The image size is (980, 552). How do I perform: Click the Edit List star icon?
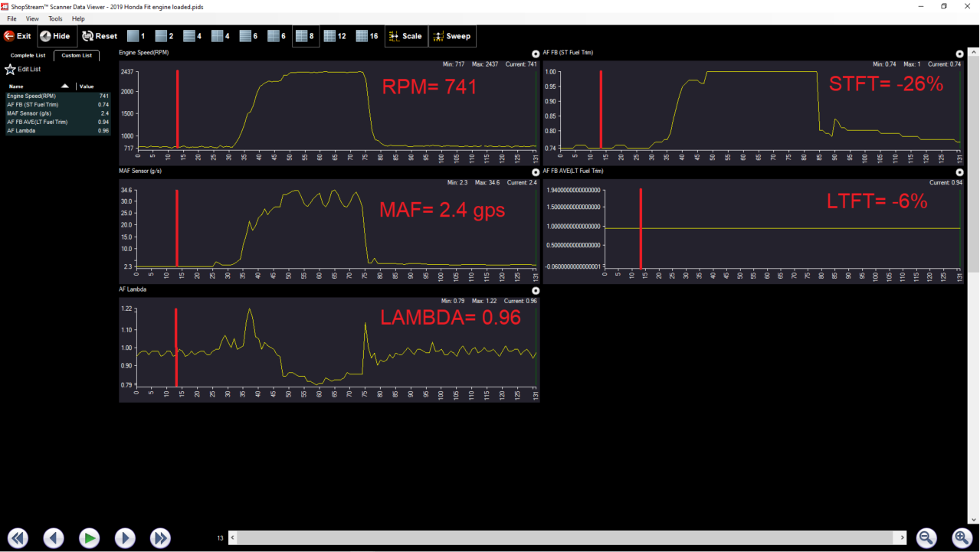pyautogui.click(x=10, y=70)
